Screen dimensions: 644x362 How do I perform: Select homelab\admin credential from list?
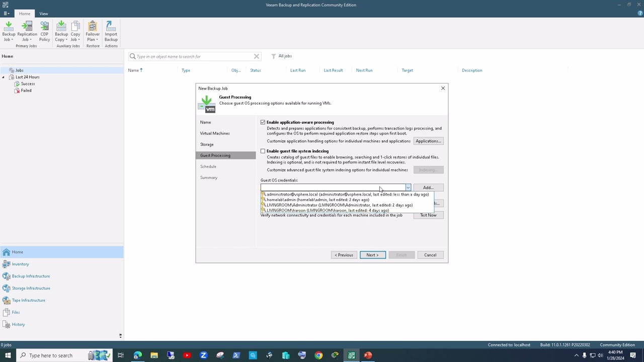(347, 200)
